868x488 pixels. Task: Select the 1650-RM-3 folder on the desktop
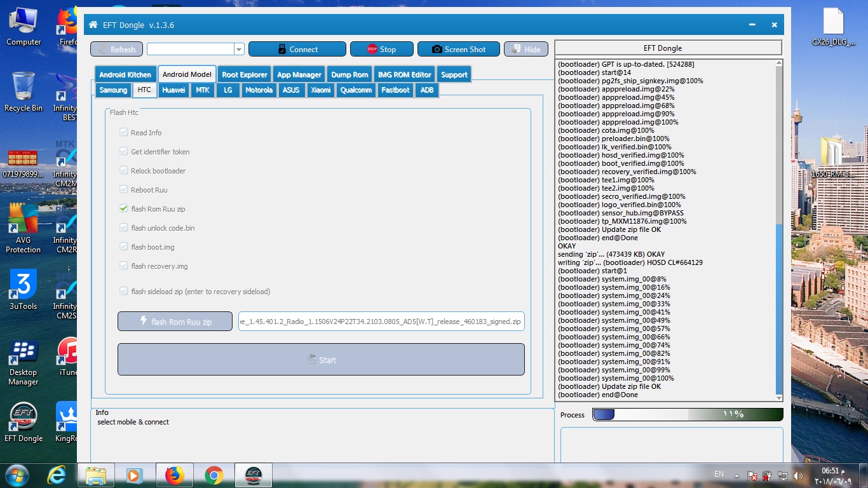click(x=833, y=158)
